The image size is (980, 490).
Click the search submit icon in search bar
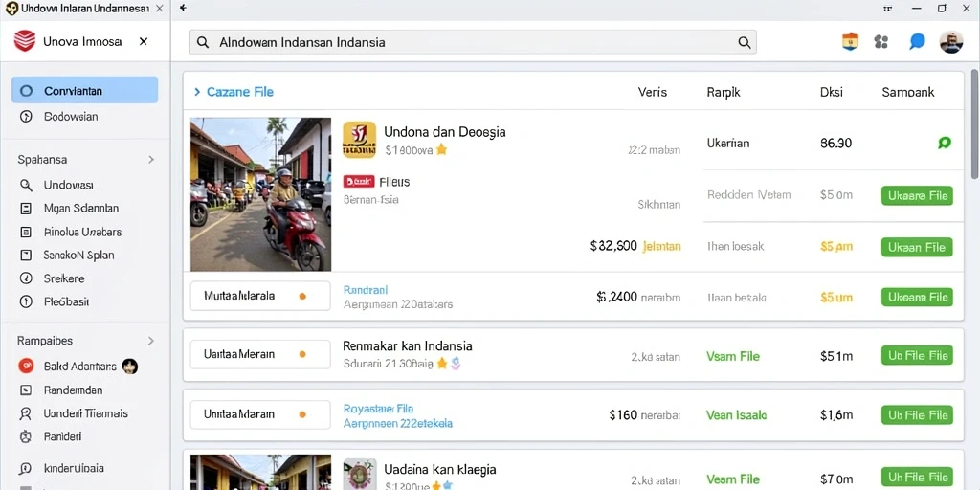(x=744, y=42)
